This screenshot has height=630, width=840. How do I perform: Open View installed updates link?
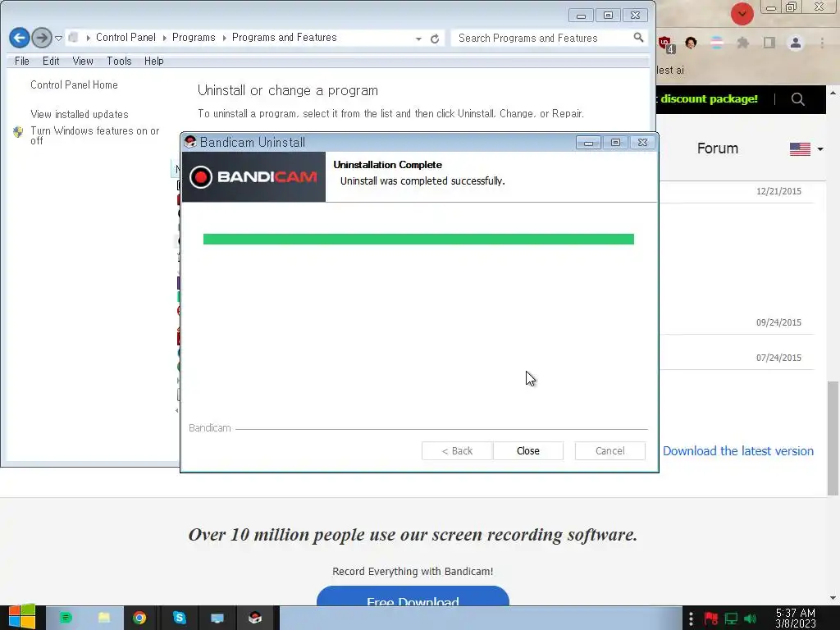[x=80, y=114]
